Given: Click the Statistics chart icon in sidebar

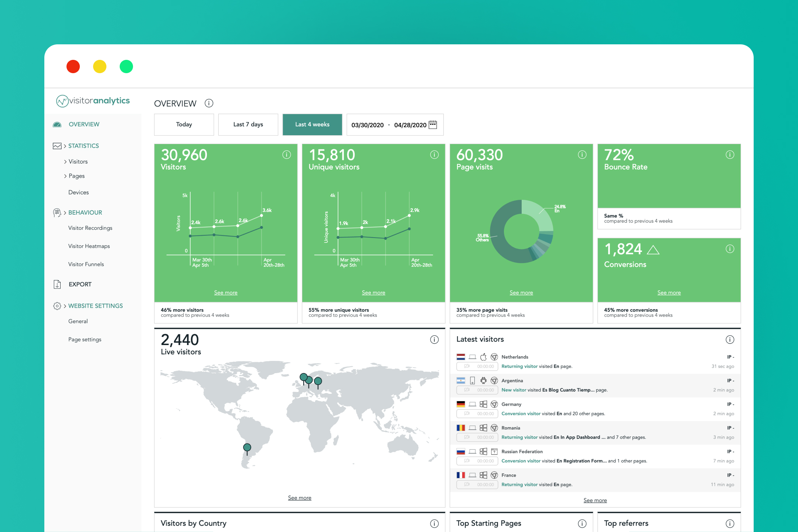Looking at the screenshot, I should point(57,146).
